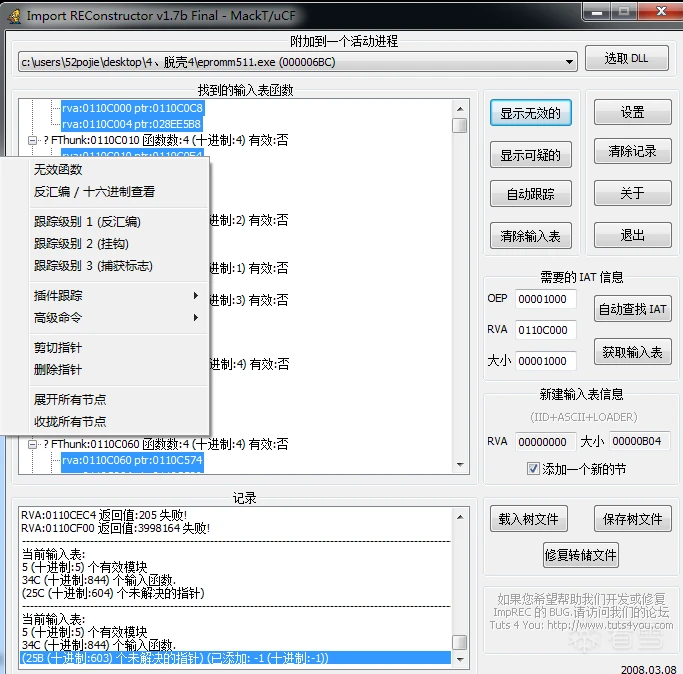The image size is (683, 674).
Task: Click the 自动查找 IAT button
Action: point(632,309)
